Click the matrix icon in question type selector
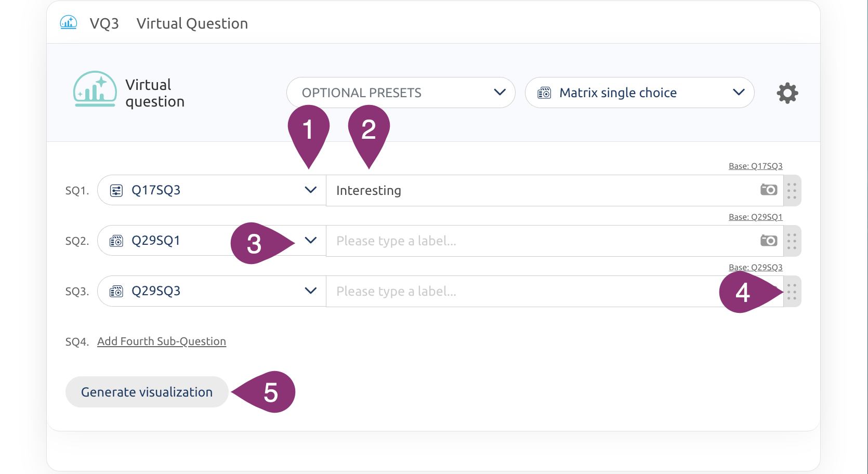868x474 pixels. (x=544, y=93)
